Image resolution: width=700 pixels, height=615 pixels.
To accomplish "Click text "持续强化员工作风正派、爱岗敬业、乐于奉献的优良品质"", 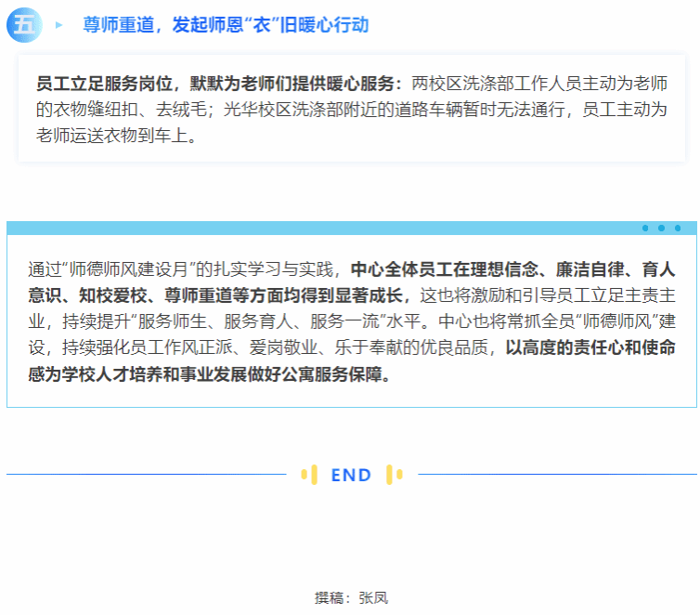I will point(275,347).
